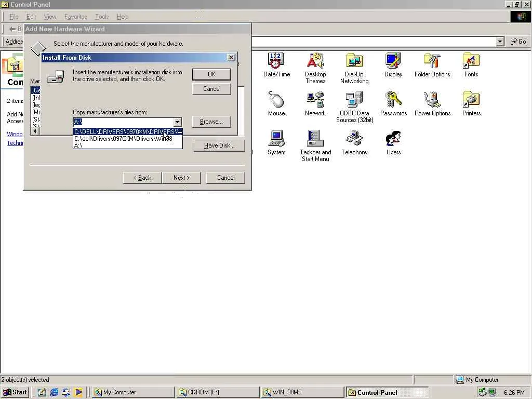
Task: Open the Users icon
Action: tap(393, 143)
